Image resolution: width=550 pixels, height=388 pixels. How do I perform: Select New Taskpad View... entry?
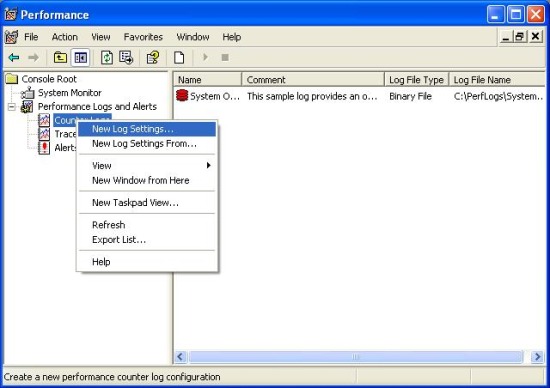(147, 203)
